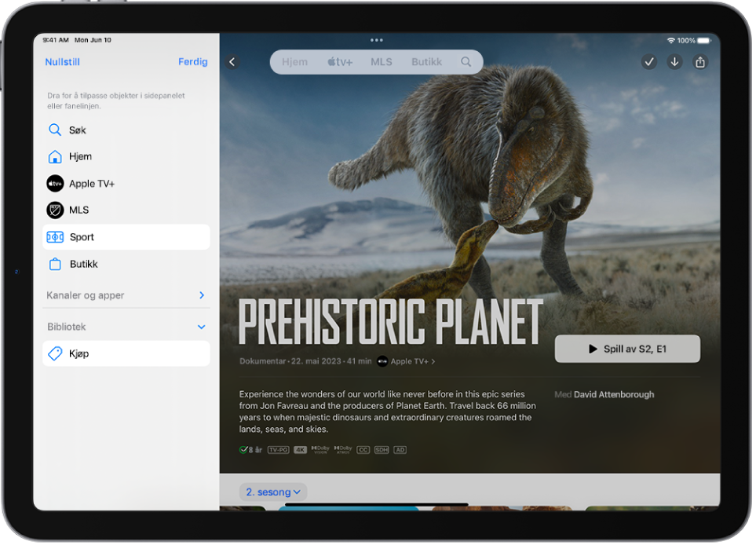Switch to Hjem tab in top bar
The width and height of the screenshot is (756, 545).
[295, 62]
